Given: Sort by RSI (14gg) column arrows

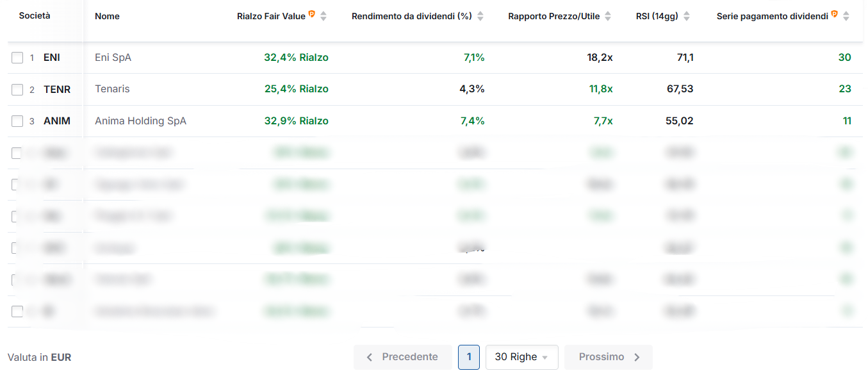Looking at the screenshot, I should coord(687,17).
